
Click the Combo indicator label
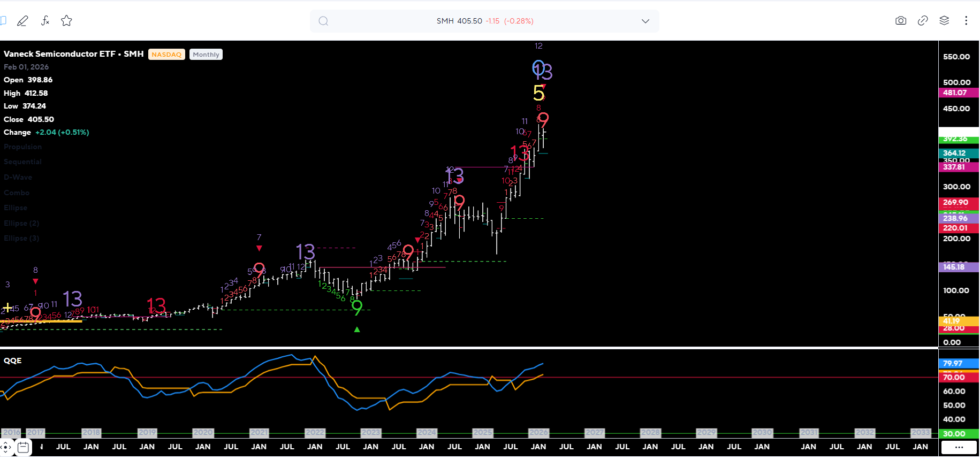pyautogui.click(x=17, y=193)
